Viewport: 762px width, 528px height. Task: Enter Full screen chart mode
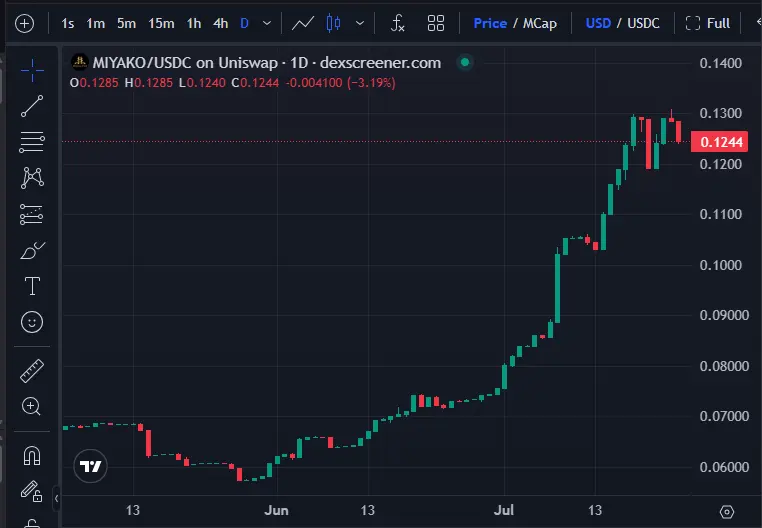coord(708,23)
